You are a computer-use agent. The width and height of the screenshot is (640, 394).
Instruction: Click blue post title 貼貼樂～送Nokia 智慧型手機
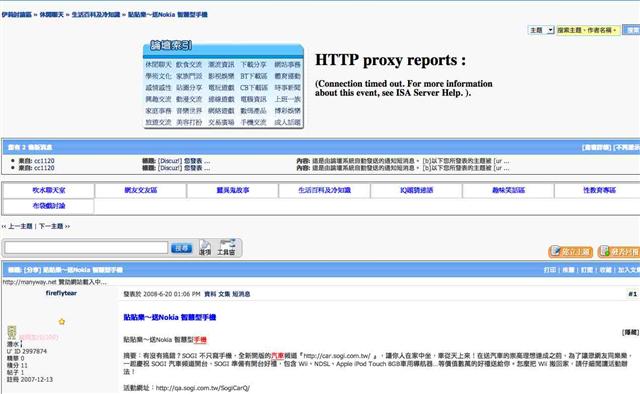[170, 317]
